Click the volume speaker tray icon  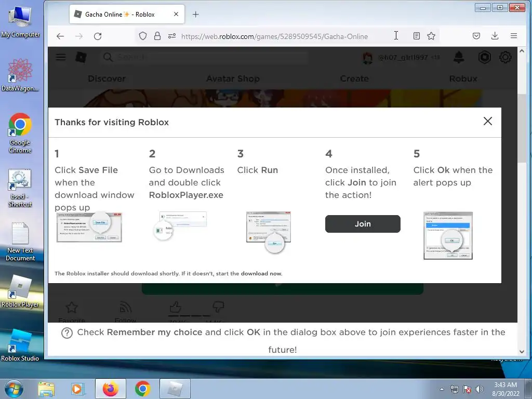(479, 389)
